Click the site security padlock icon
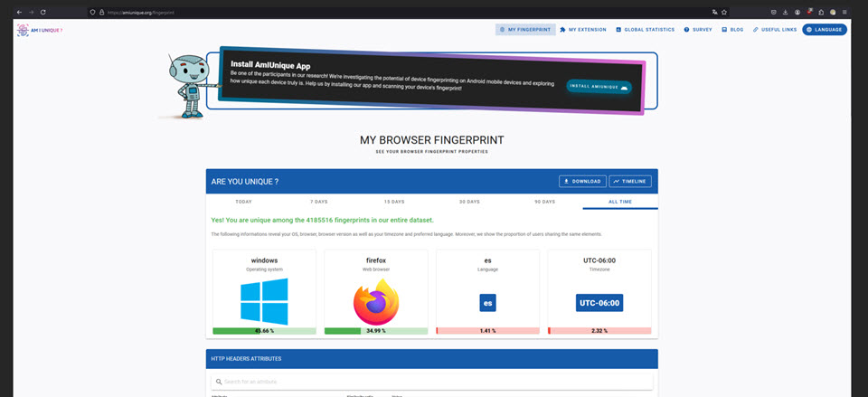 (x=102, y=12)
